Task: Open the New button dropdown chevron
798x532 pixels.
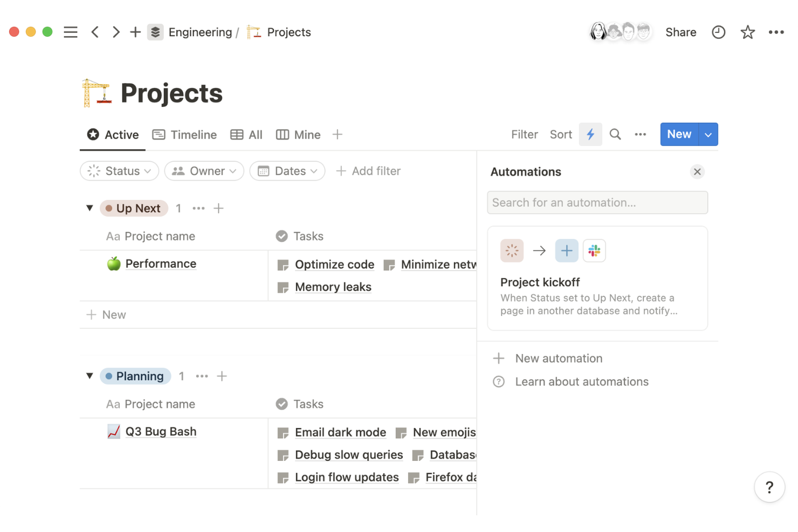Action: 708,134
